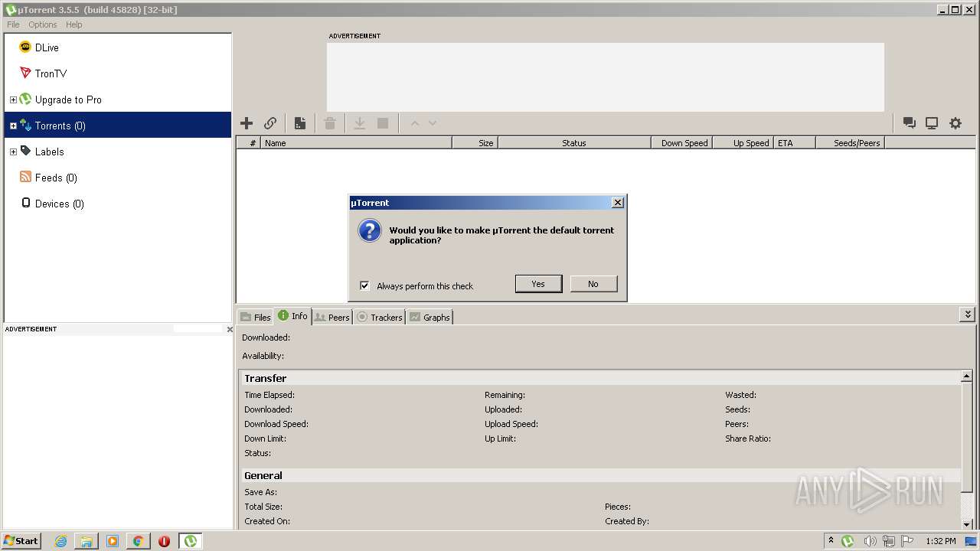Click the Create New Torrent icon
This screenshot has height=551, width=980.
pyautogui.click(x=300, y=123)
